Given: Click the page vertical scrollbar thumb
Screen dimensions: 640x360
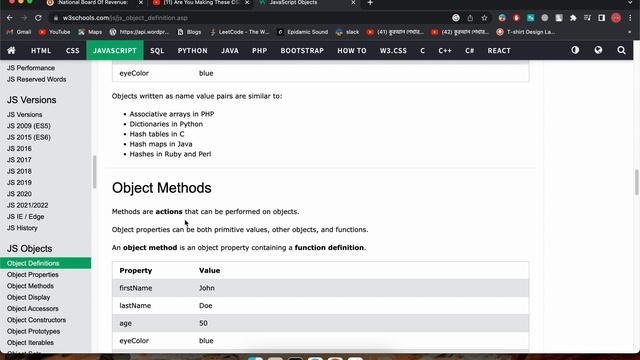Looking at the screenshot, I should 636,182.
